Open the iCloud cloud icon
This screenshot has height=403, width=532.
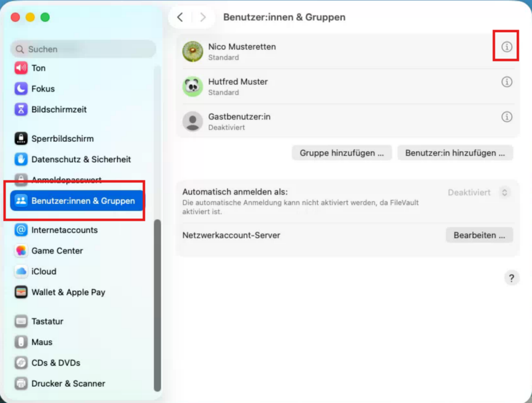[21, 271]
